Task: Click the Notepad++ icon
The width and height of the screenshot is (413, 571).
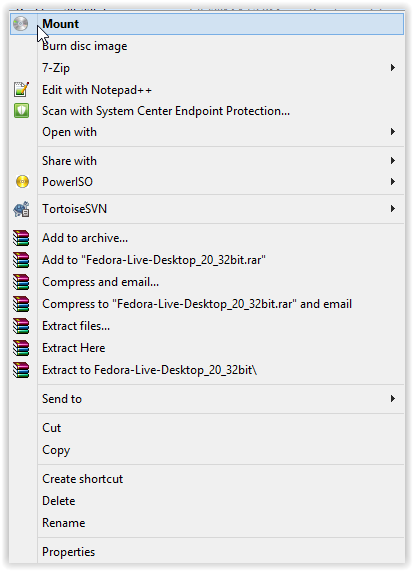Action: [x=21, y=89]
